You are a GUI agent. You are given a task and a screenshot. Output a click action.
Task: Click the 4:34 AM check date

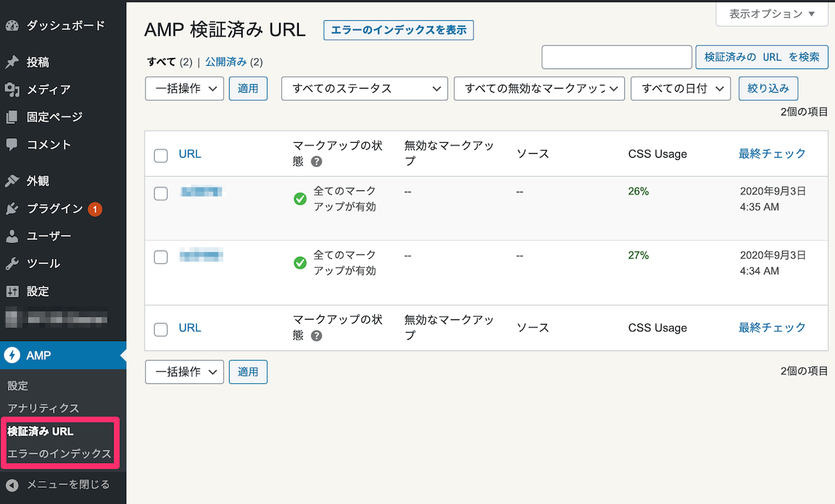[772, 263]
